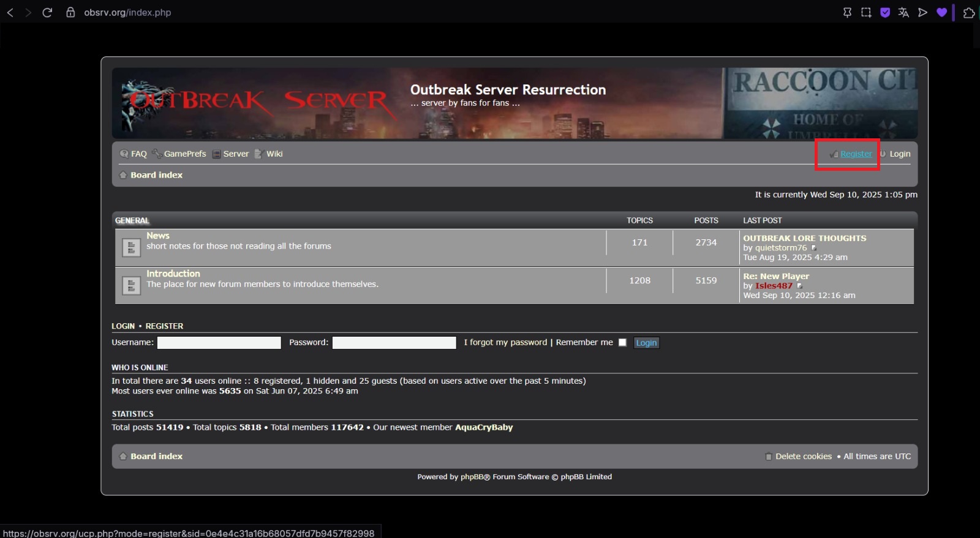Click view-latest-post icon beside Isles487
The image size is (980, 538).
click(x=799, y=286)
